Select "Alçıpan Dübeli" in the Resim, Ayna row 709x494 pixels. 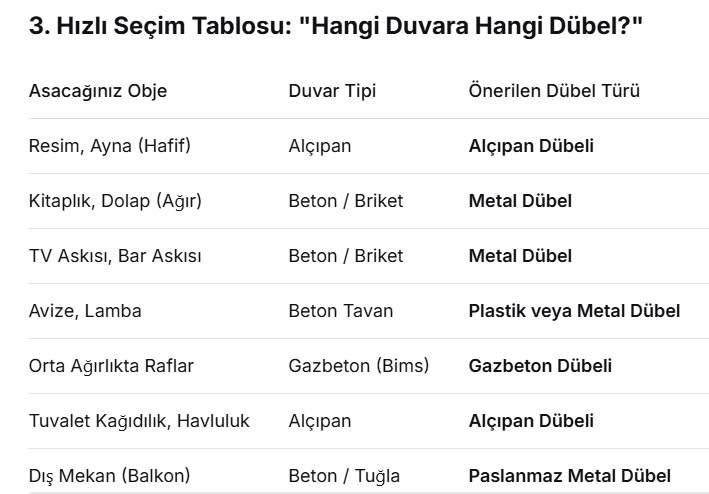pyautogui.click(x=531, y=146)
